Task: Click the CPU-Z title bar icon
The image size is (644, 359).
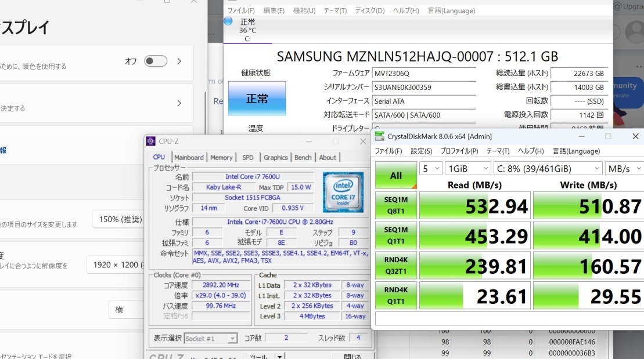Action: pos(151,141)
